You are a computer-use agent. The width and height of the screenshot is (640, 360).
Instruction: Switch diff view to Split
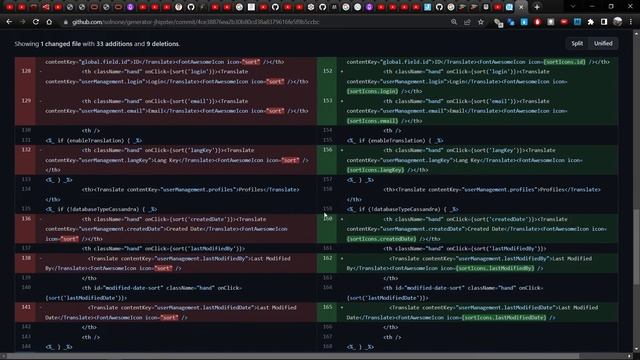point(577,43)
